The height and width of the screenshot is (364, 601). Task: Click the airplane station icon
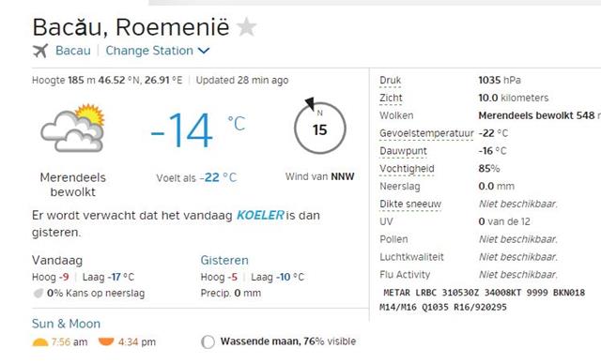click(39, 51)
